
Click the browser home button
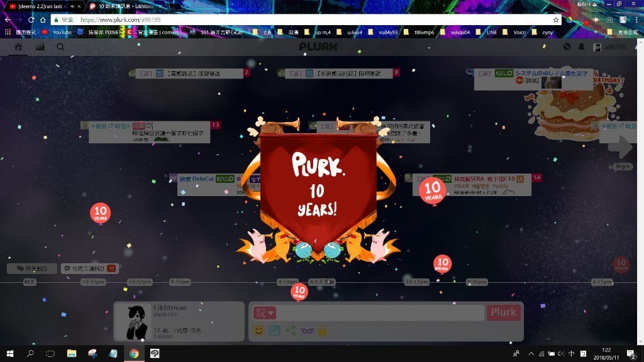(43, 19)
